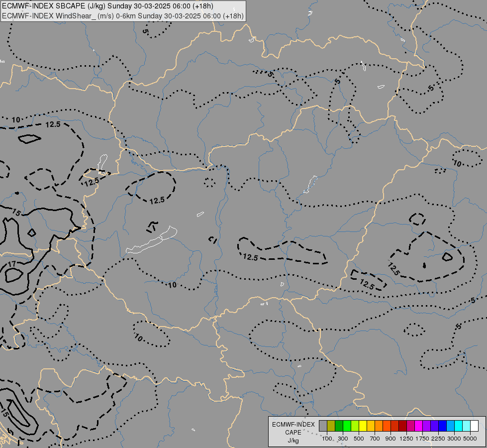487x448 pixels.
Task: Click the SBCAPE title line
Action: coord(107,6)
